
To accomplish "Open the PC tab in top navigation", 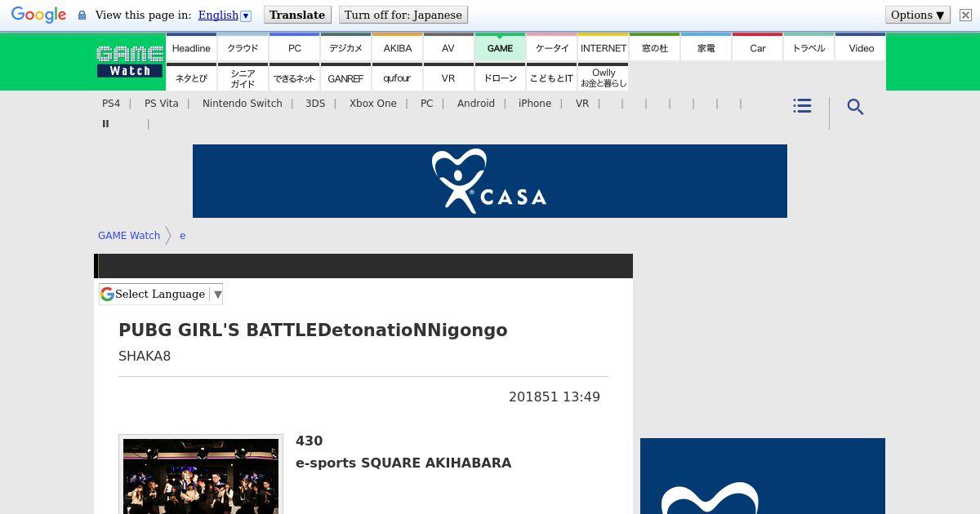I will coord(294,48).
